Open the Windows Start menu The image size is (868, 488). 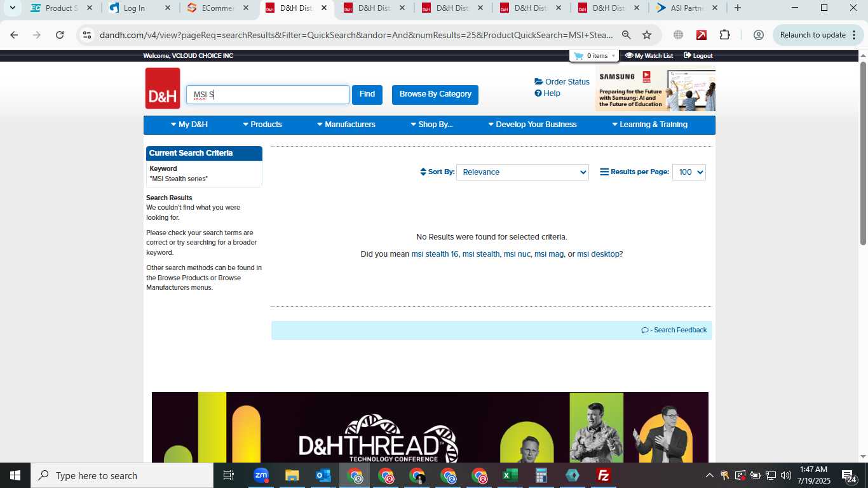(15, 475)
